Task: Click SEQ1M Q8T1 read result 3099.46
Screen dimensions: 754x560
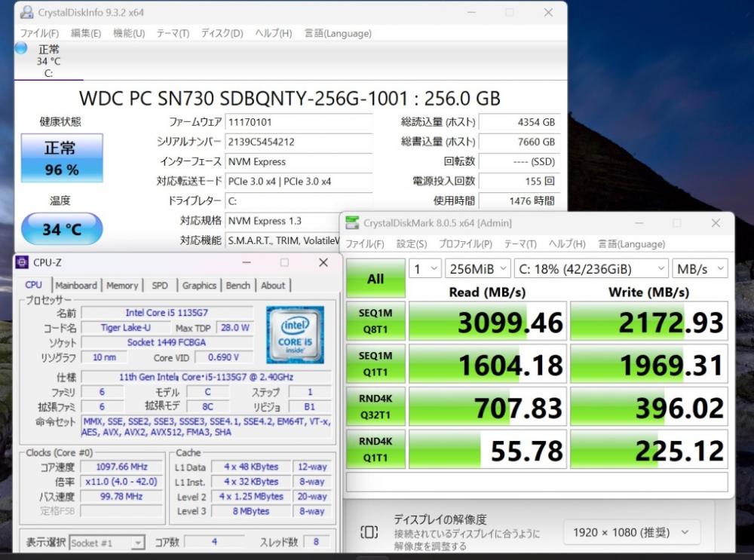Action: (488, 322)
